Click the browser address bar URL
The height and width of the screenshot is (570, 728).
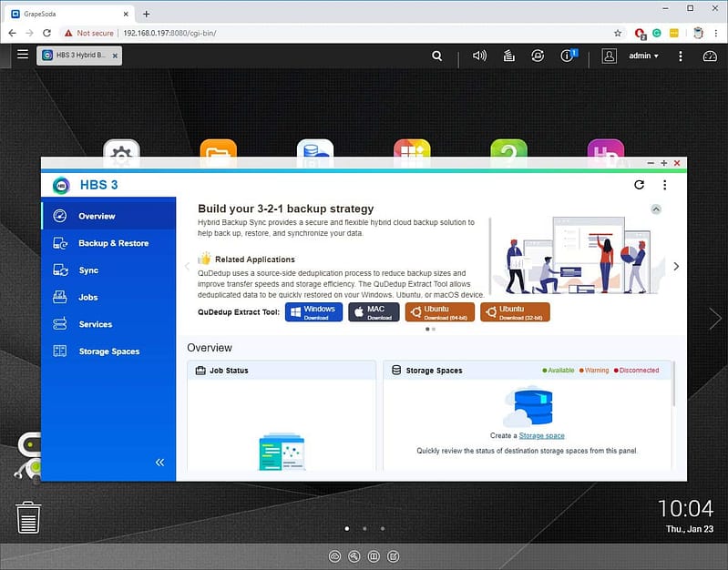(x=169, y=33)
